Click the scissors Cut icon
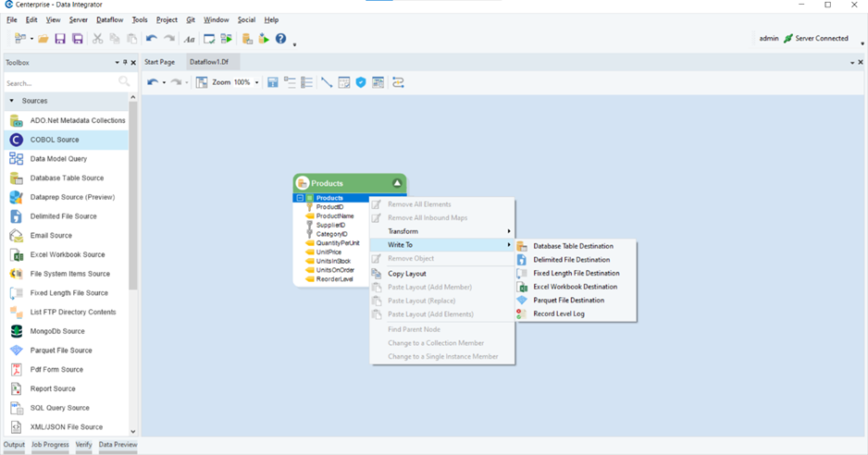This screenshot has height=455, width=868. point(97,39)
